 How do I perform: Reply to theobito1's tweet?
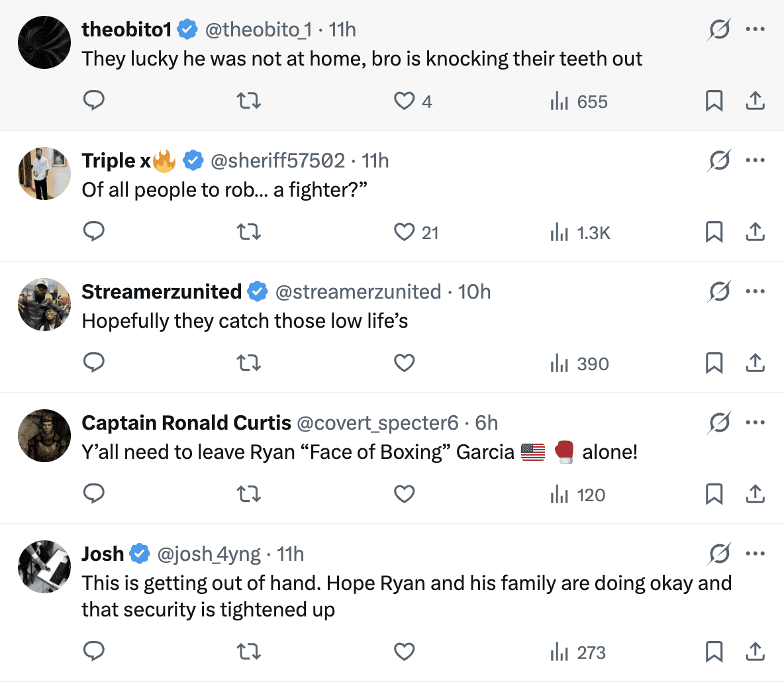94,100
